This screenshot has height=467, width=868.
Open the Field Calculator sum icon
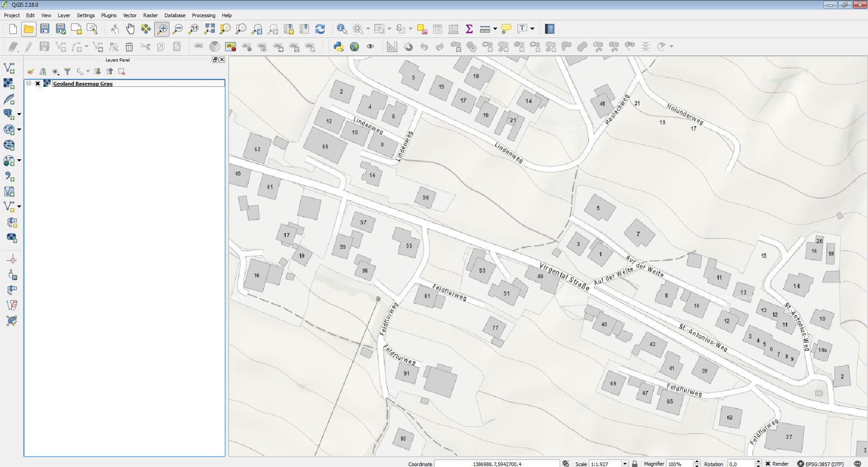tap(469, 29)
